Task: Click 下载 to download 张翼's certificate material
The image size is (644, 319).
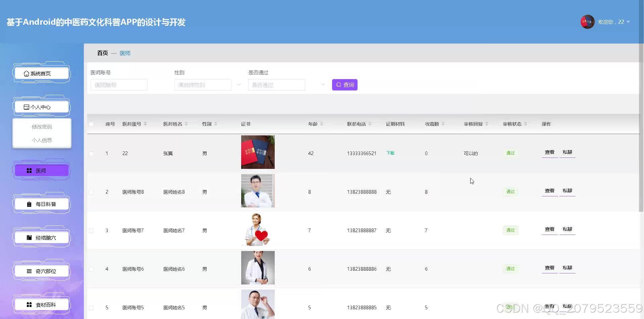Action: [x=390, y=153]
